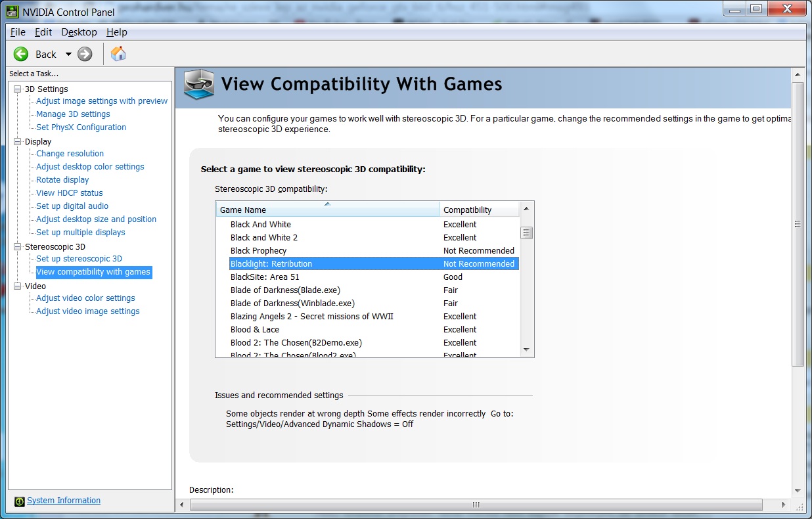Screen dimensions: 812x519
Task: Collapse the Display tree node
Action: 18,141
